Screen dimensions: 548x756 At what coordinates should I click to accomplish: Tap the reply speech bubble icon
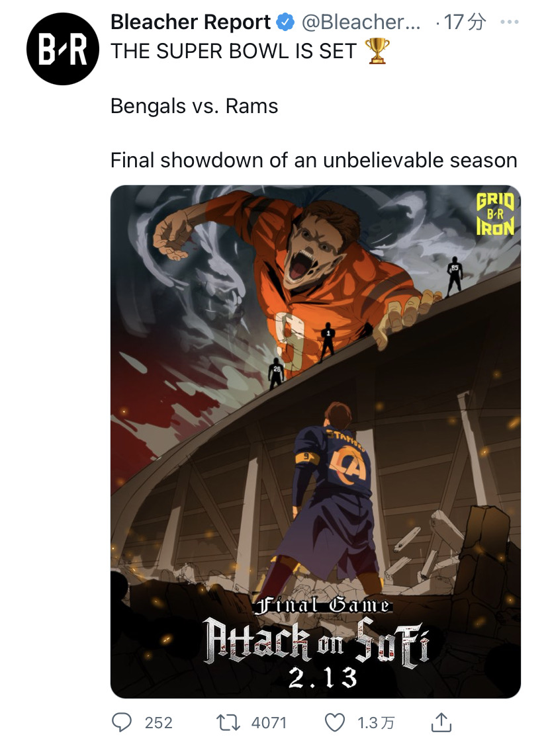point(122,722)
